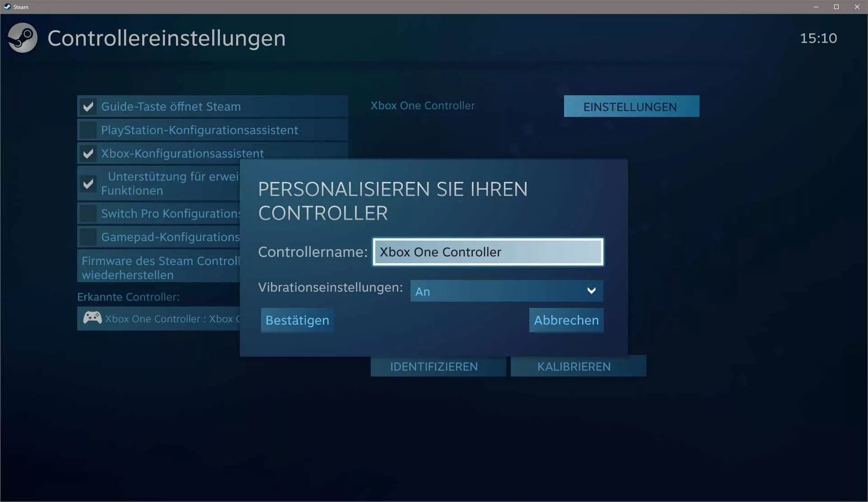Enable Switch Pro Konfigurationsassistent checkbox
Image resolution: width=868 pixels, height=502 pixels.
(88, 214)
